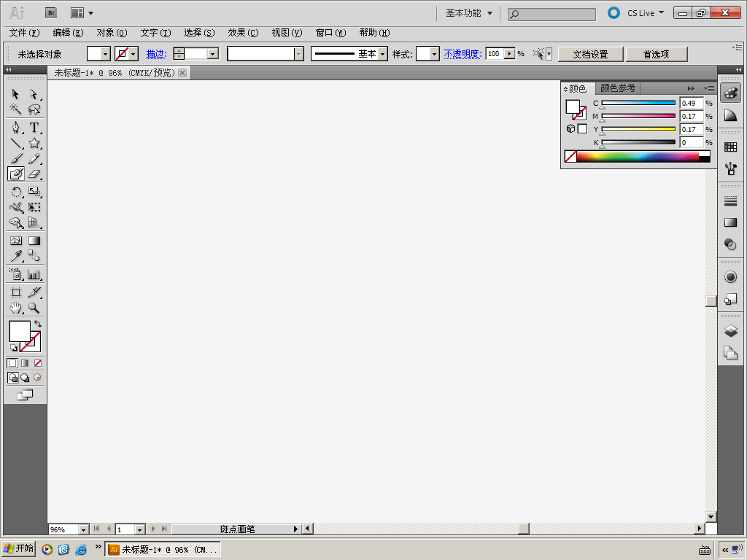Open stroke weight dropdown

click(x=213, y=54)
